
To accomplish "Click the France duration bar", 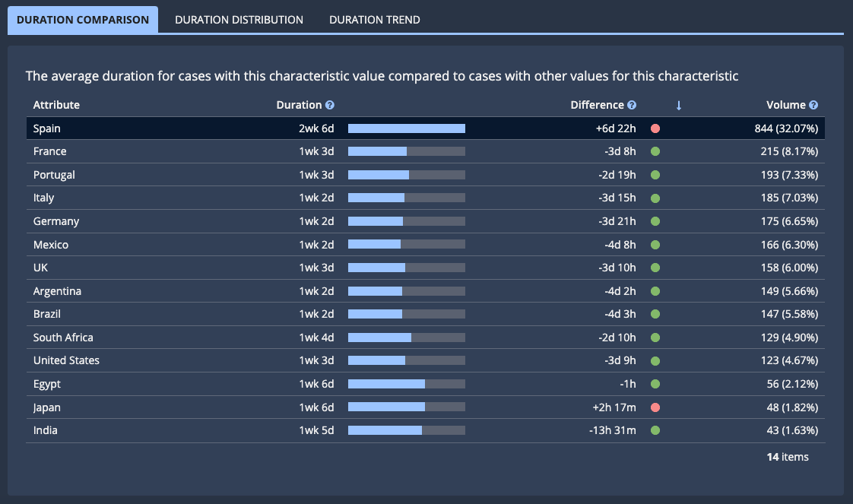I will click(x=407, y=151).
